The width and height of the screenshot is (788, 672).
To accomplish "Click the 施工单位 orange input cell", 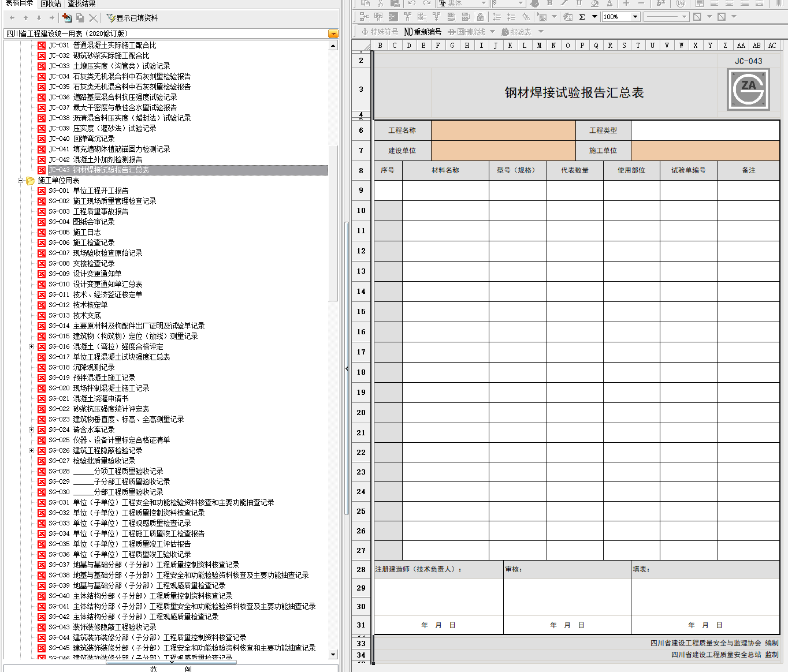I will tap(705, 150).
